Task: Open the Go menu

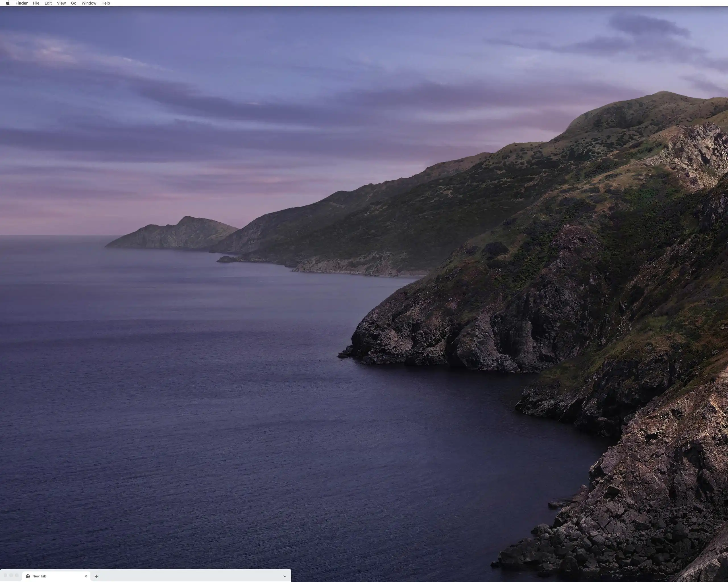Action: click(x=74, y=3)
